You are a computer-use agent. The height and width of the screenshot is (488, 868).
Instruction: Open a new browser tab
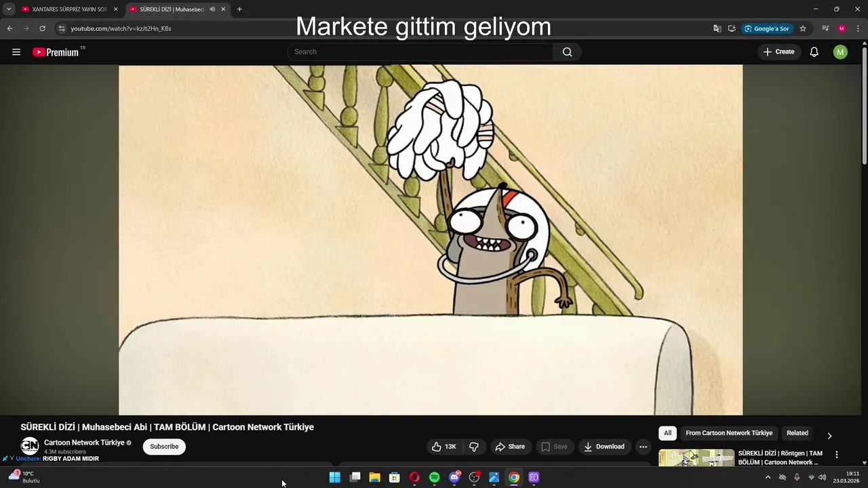coord(239,9)
